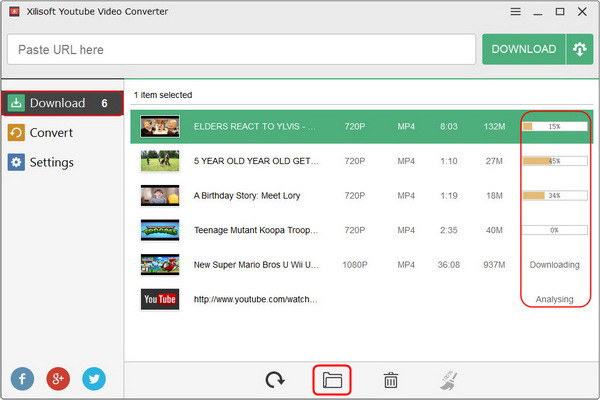
Task: Minimize the Xilisoft window
Action: point(538,12)
